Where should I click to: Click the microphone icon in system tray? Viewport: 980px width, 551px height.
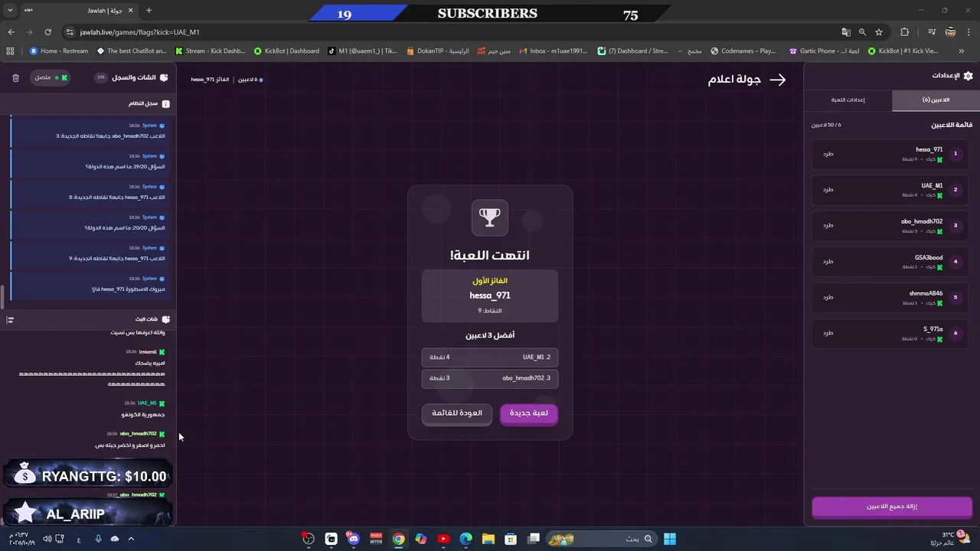98,539
